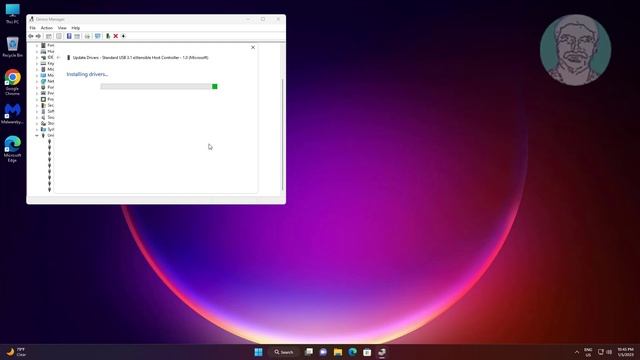
Task: Launch Malwarebytes from the desktop
Action: click(x=12, y=114)
